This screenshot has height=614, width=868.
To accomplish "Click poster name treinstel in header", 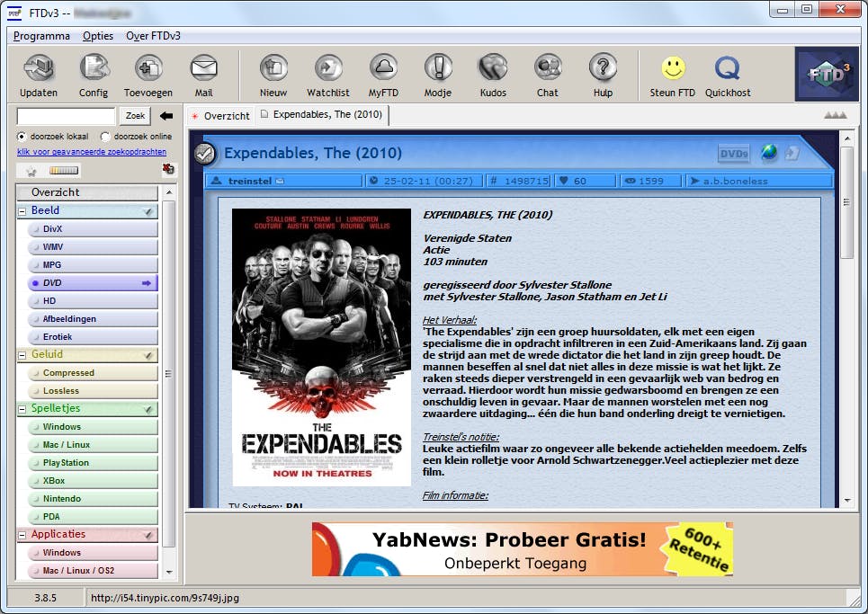I will click(x=250, y=181).
